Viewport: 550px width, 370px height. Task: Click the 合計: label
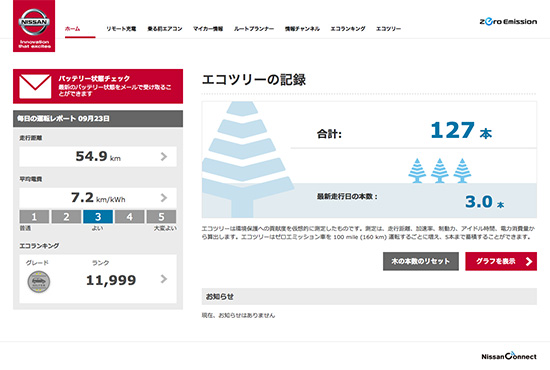[329, 134]
